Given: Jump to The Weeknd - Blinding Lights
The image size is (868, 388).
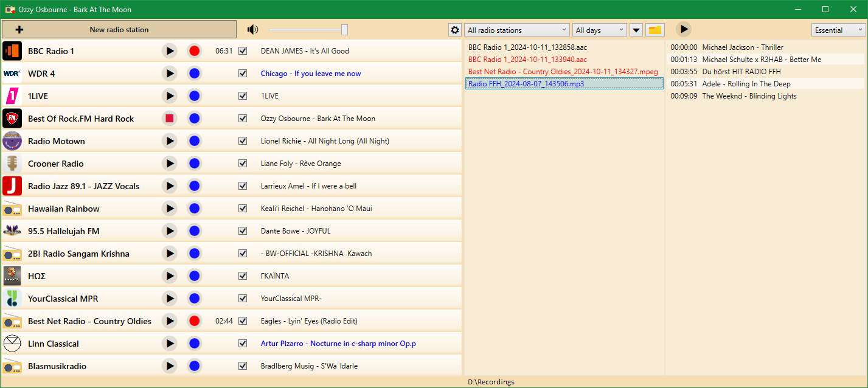Looking at the screenshot, I should 765,96.
